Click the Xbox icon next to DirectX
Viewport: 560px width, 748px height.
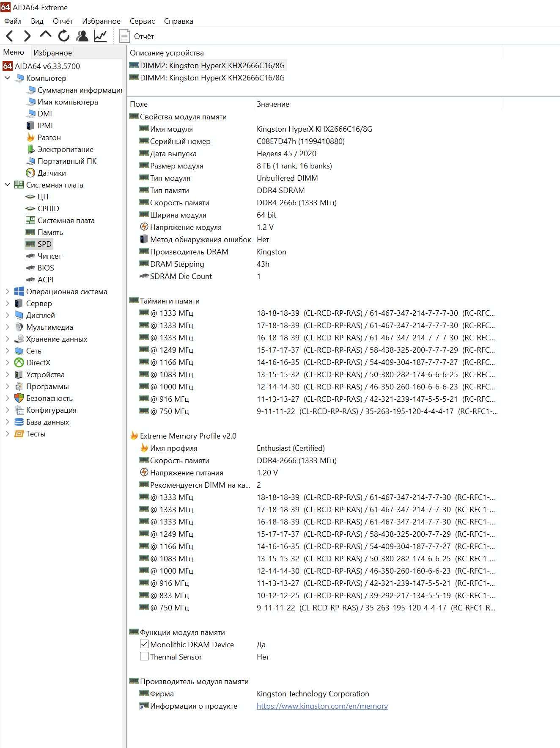coord(19,362)
